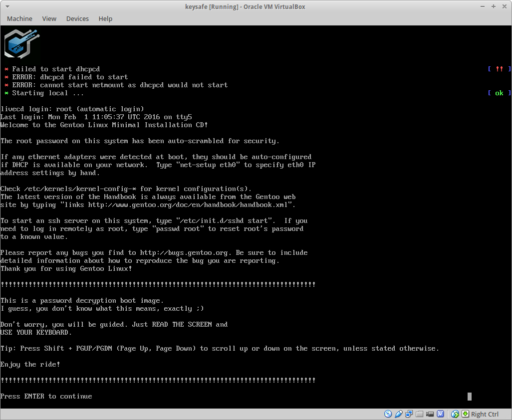Click the handbook.xml URL text
Viewport: 512px width, 420px height.
coord(188,205)
